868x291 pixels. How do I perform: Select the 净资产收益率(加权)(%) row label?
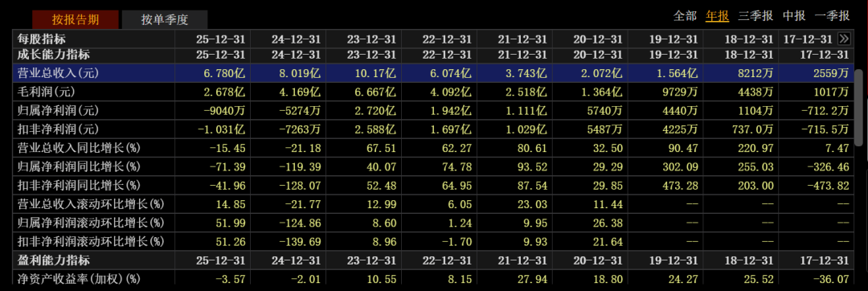pyautogui.click(x=79, y=280)
